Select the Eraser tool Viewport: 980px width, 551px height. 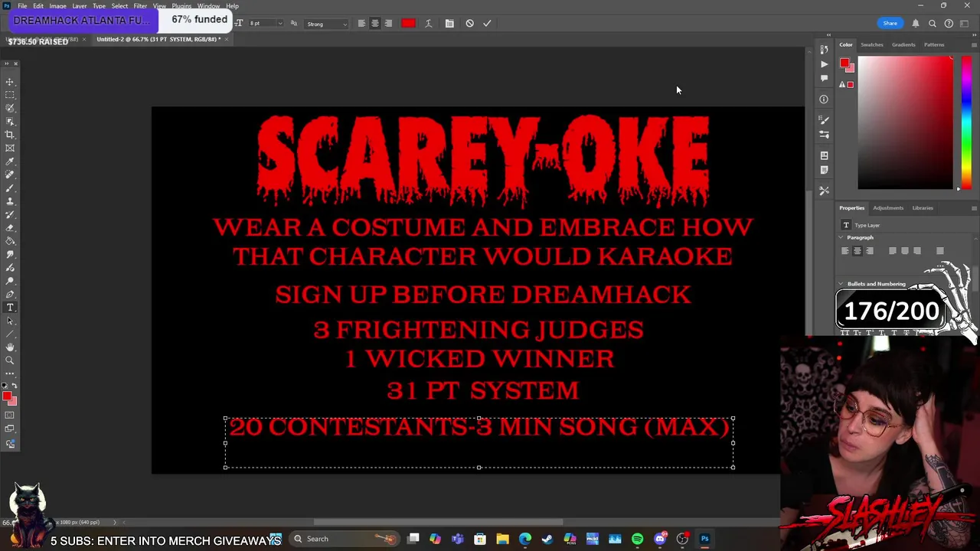point(10,228)
